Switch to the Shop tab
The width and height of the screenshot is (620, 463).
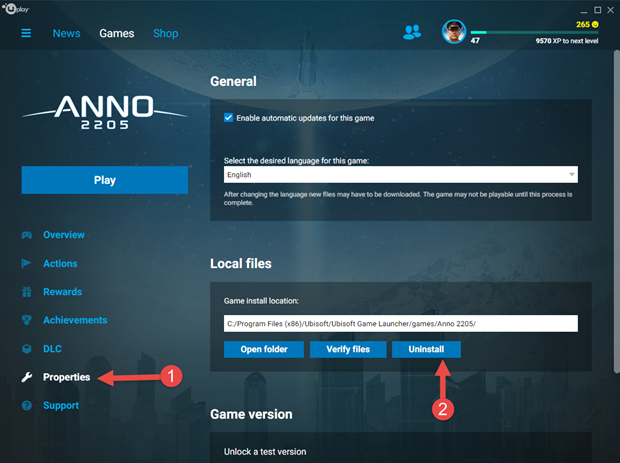tap(166, 34)
